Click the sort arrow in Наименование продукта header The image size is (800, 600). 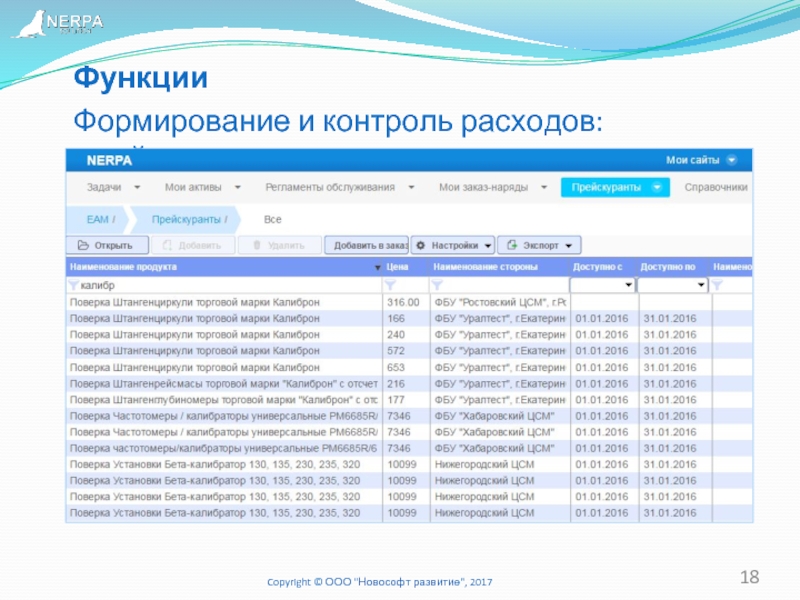pos(377,268)
